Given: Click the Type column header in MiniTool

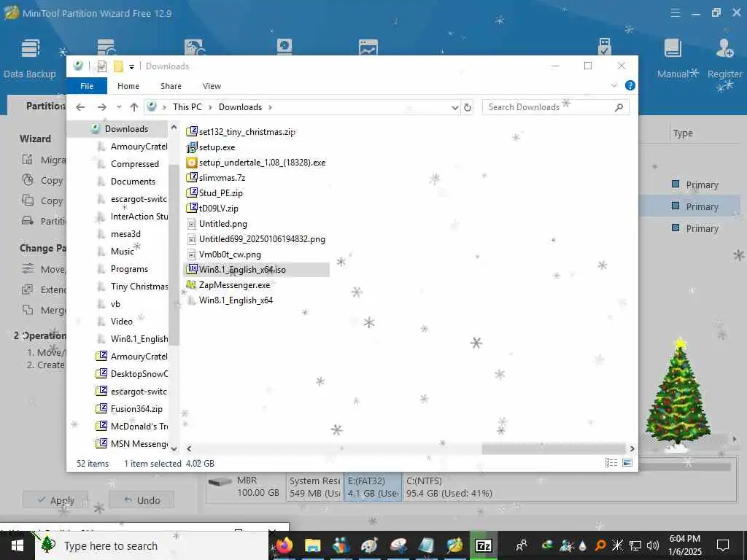Looking at the screenshot, I should (x=683, y=133).
